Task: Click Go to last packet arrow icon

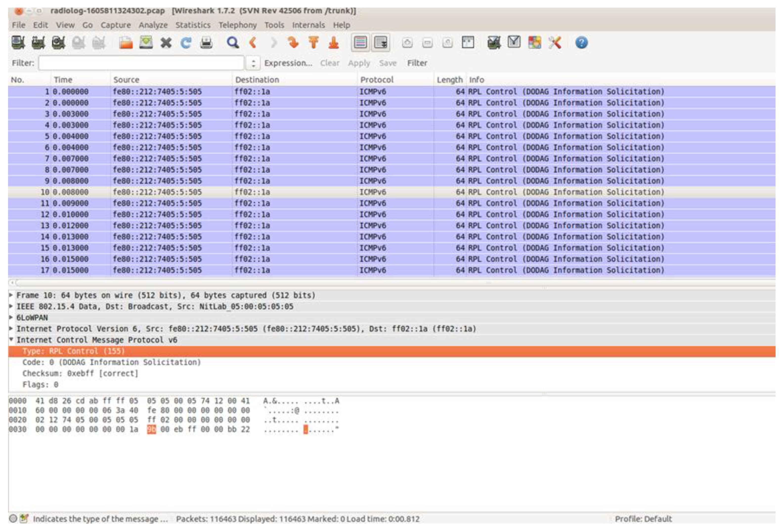Action: tap(334, 43)
